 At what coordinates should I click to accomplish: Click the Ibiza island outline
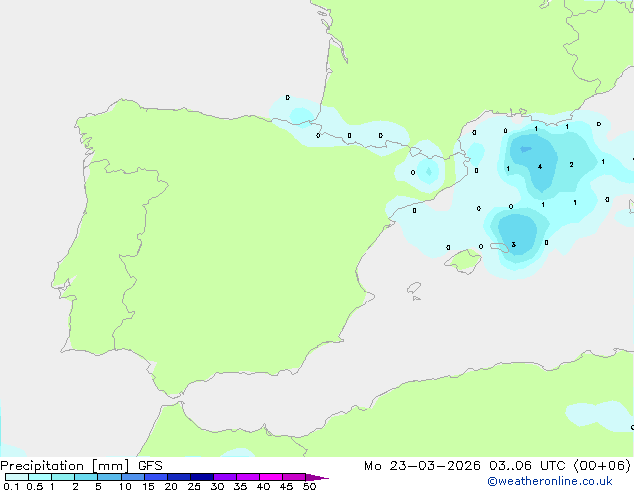[414, 288]
